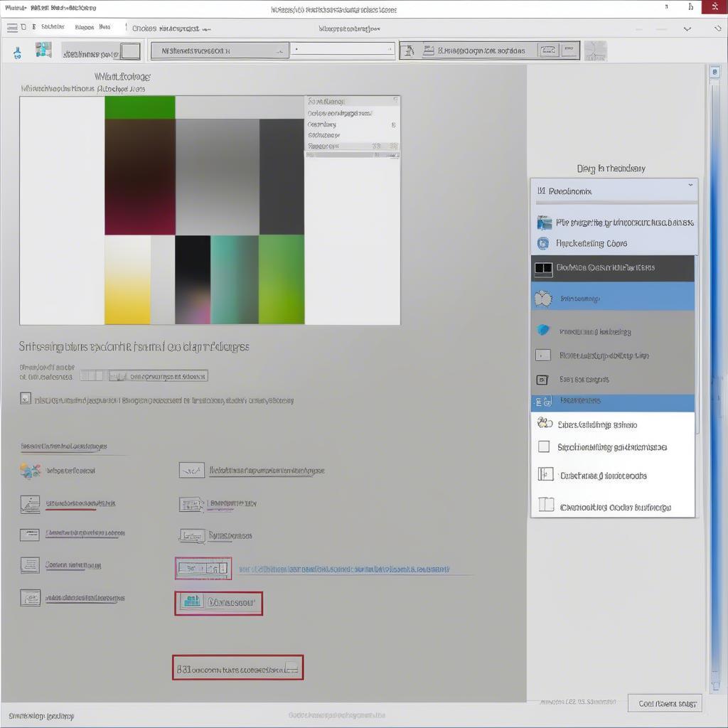Viewport: 728px width, 728px height.
Task: Click the dual-screen icon on the dark row
Action: (543, 268)
